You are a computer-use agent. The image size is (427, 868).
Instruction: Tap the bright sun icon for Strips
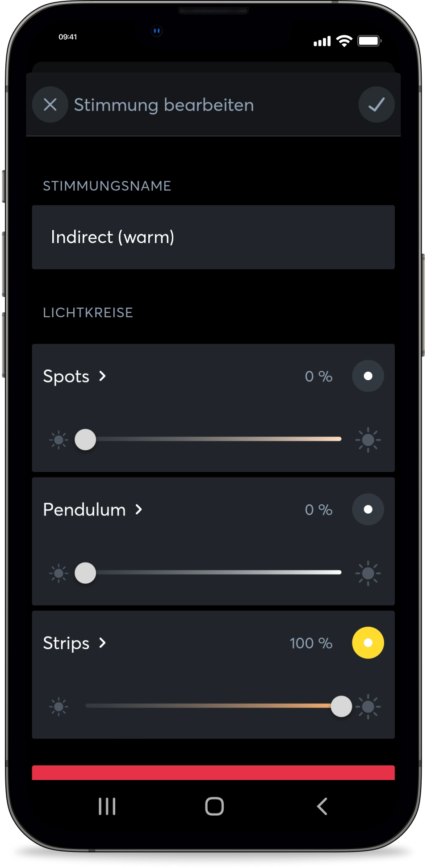coord(368,707)
